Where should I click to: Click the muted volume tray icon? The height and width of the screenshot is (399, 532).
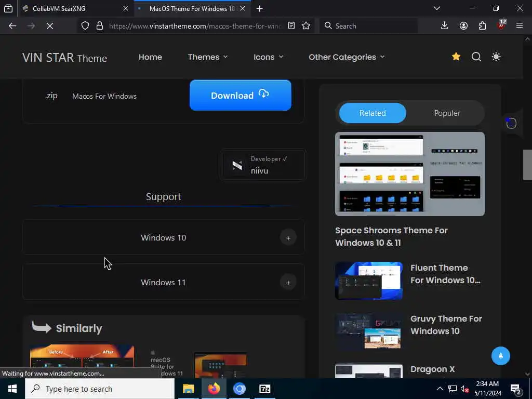465,389
